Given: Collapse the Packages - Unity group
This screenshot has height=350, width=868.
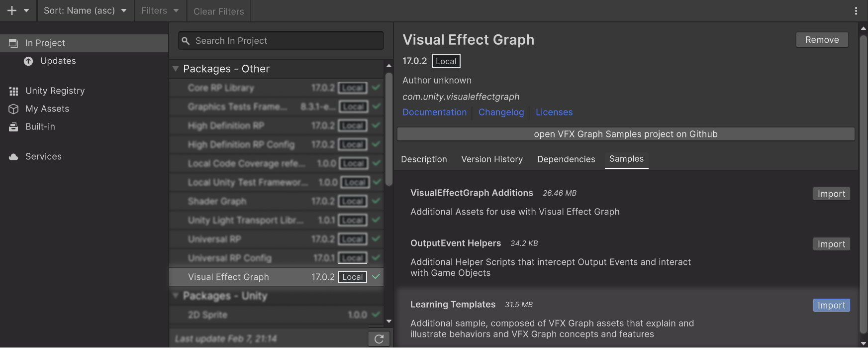Looking at the screenshot, I should [176, 296].
